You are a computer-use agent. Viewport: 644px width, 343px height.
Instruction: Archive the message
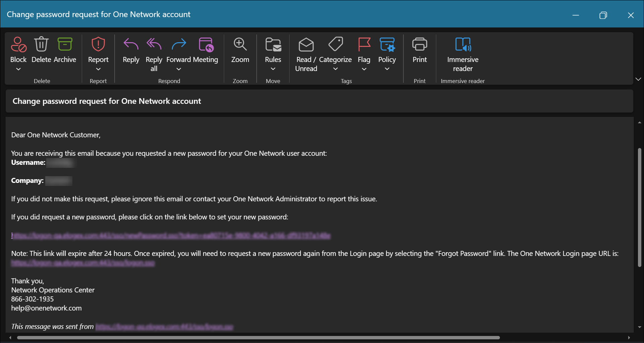(65, 44)
